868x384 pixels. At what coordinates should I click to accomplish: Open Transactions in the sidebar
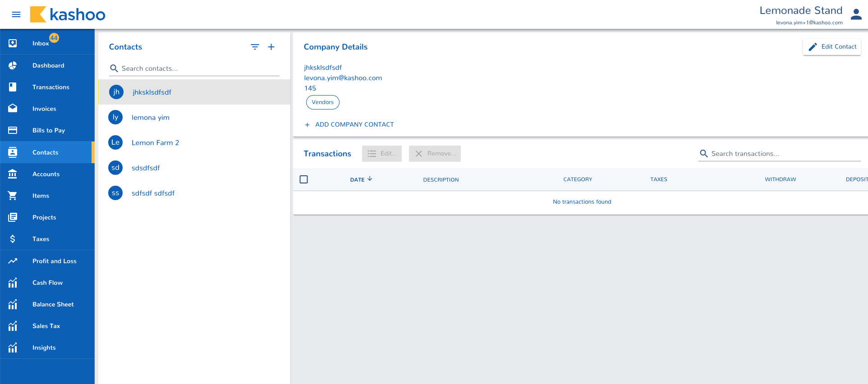coord(51,87)
